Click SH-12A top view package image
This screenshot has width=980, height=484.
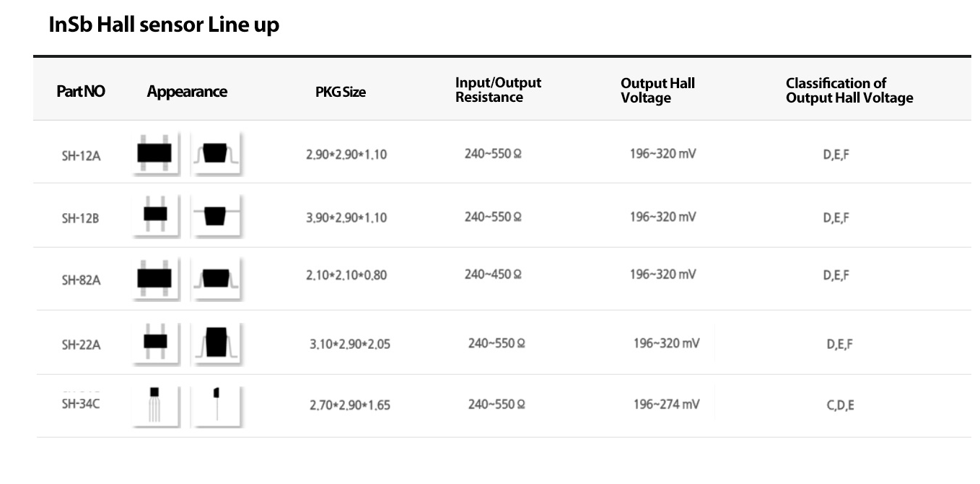(155, 153)
